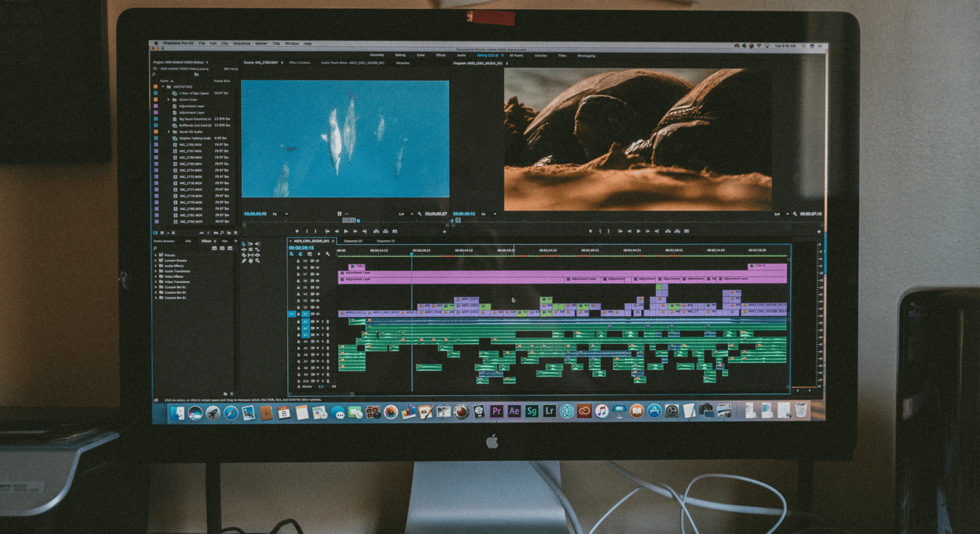Click the timeline timecode field showing 00:00:28:15

pyautogui.click(x=302, y=248)
